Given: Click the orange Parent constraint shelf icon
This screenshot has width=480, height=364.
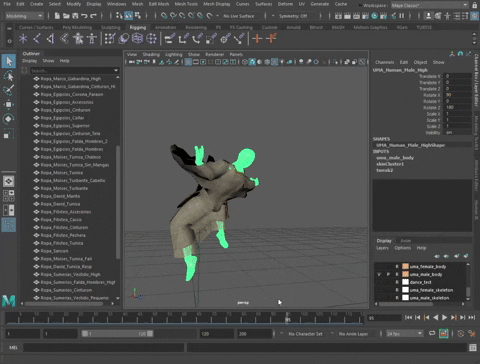Looking at the screenshot, I should click(257, 39).
